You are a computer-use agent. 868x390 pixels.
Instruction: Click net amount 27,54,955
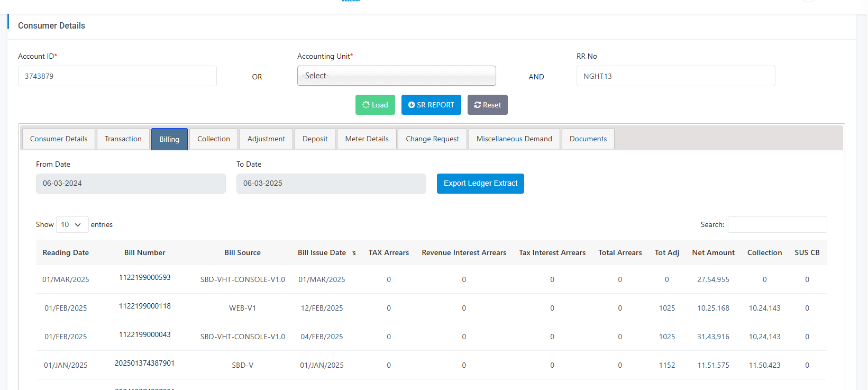point(713,279)
